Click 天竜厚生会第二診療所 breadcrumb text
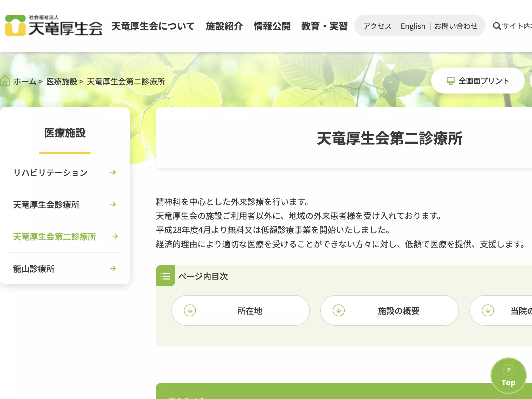This screenshot has width=532, height=399. tap(126, 81)
